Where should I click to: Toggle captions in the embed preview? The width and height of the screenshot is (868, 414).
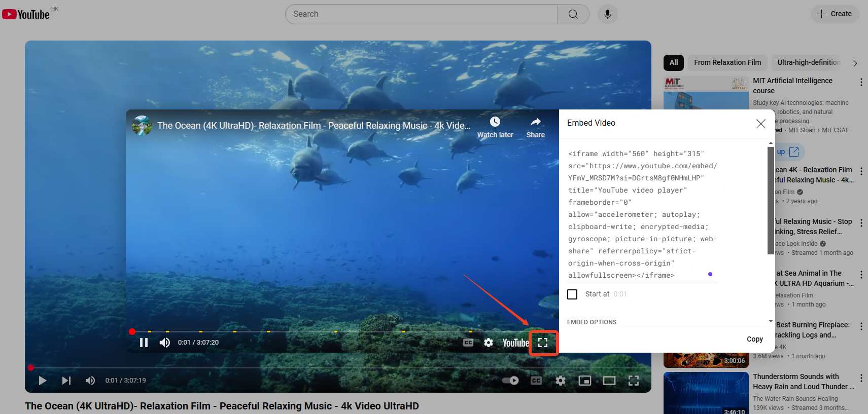[x=468, y=343]
